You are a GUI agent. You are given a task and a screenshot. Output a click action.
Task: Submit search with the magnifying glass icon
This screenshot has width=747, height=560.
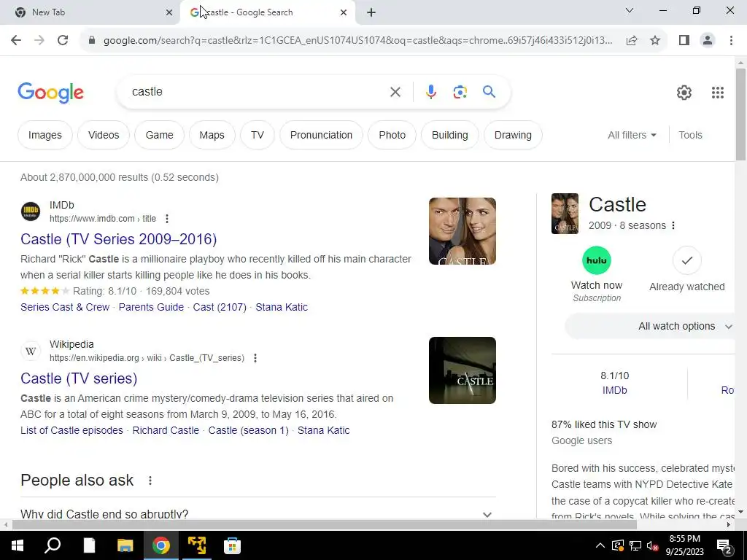(489, 92)
